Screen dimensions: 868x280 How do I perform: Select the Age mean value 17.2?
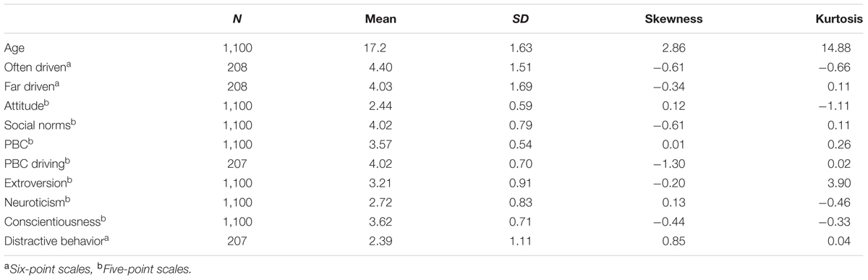(383, 47)
